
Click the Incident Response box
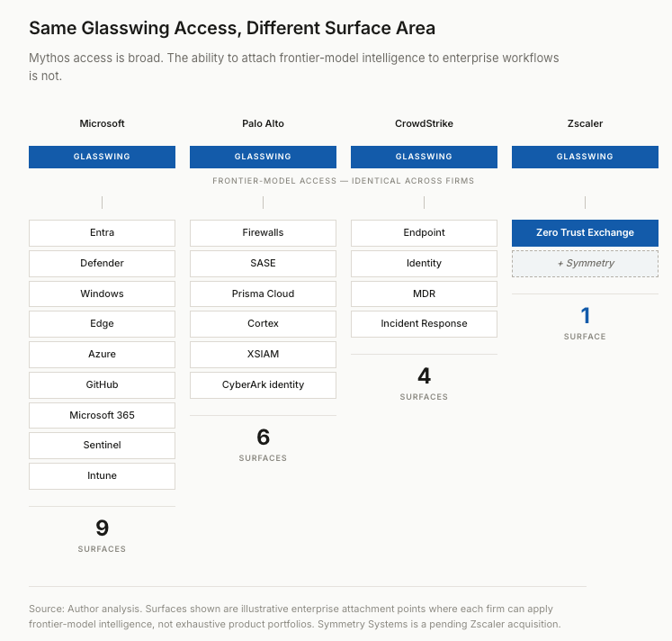click(424, 324)
